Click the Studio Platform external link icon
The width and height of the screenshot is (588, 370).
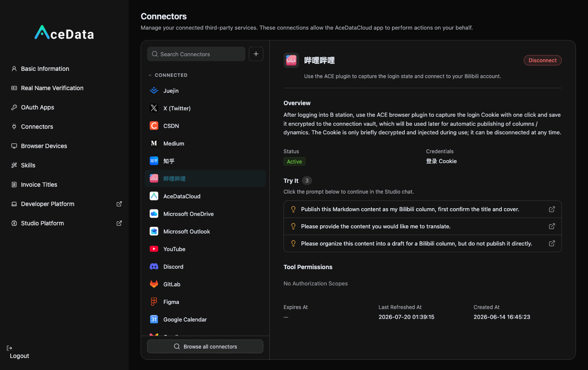(x=119, y=223)
